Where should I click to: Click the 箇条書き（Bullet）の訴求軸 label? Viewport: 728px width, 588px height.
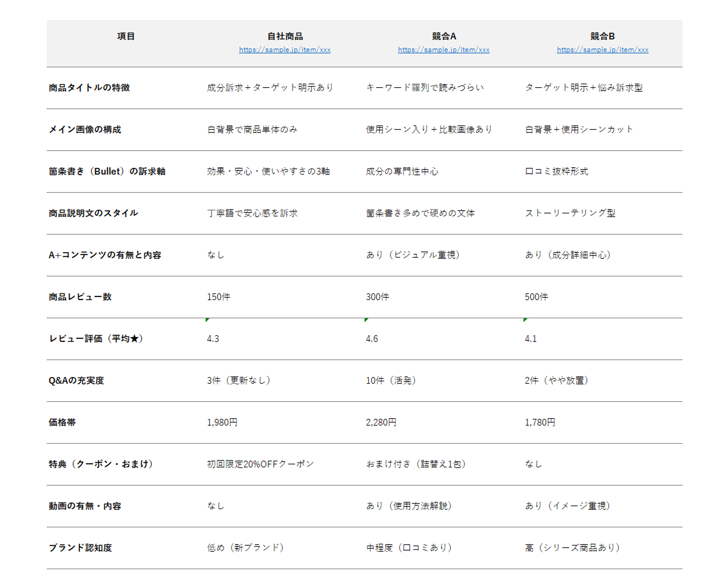(x=107, y=172)
